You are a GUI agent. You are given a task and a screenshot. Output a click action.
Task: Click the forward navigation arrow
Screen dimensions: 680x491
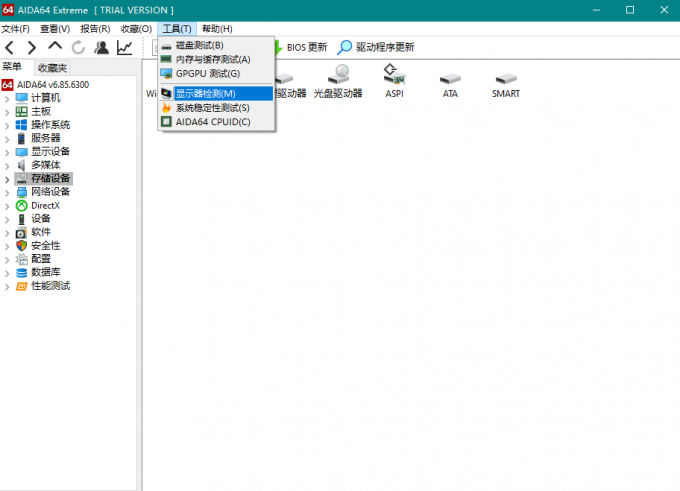pos(32,47)
